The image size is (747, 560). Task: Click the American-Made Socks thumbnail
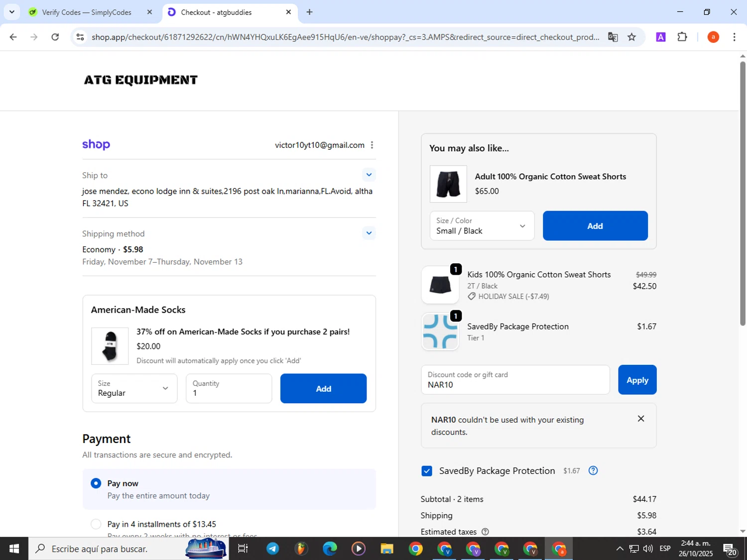pyautogui.click(x=110, y=346)
